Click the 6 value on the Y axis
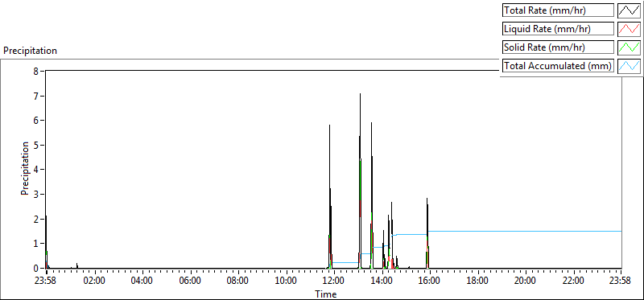This screenshot has height=300, width=644. 35,121
